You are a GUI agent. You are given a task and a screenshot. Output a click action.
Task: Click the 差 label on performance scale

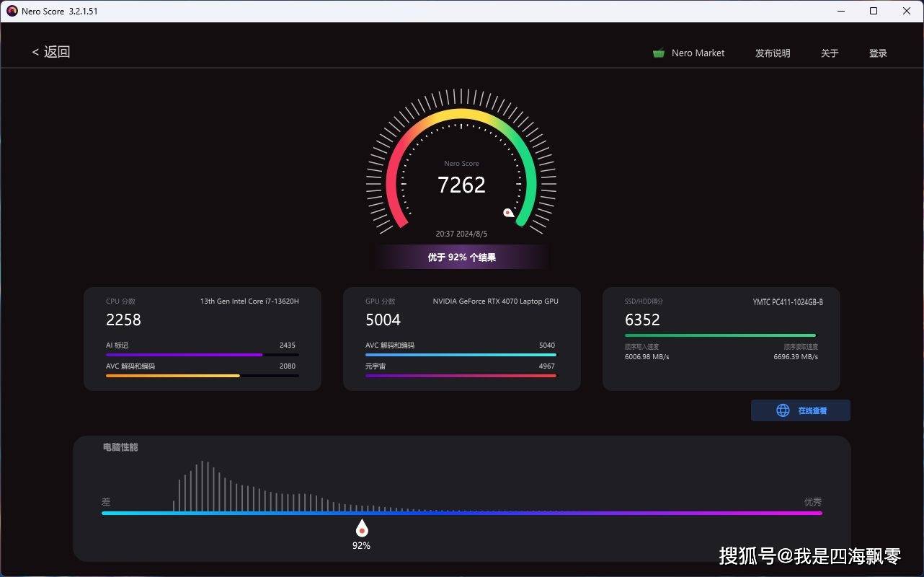[106, 502]
